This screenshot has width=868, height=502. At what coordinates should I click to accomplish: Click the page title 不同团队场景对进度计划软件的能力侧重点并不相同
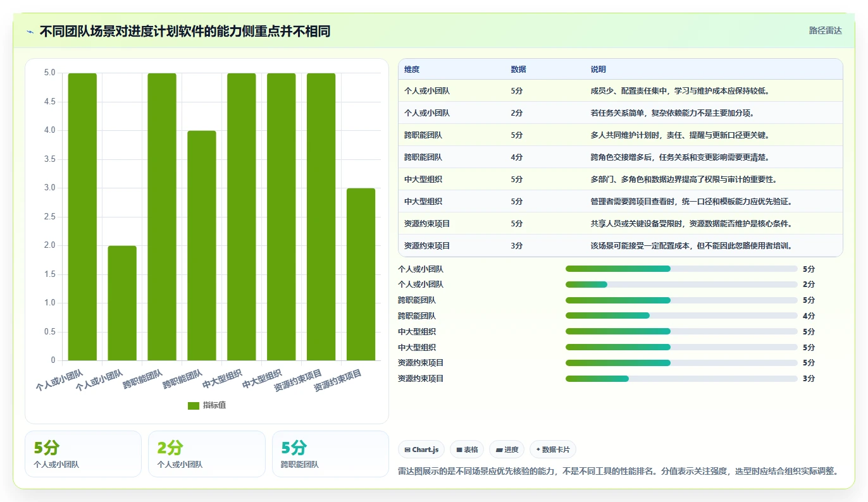point(185,32)
